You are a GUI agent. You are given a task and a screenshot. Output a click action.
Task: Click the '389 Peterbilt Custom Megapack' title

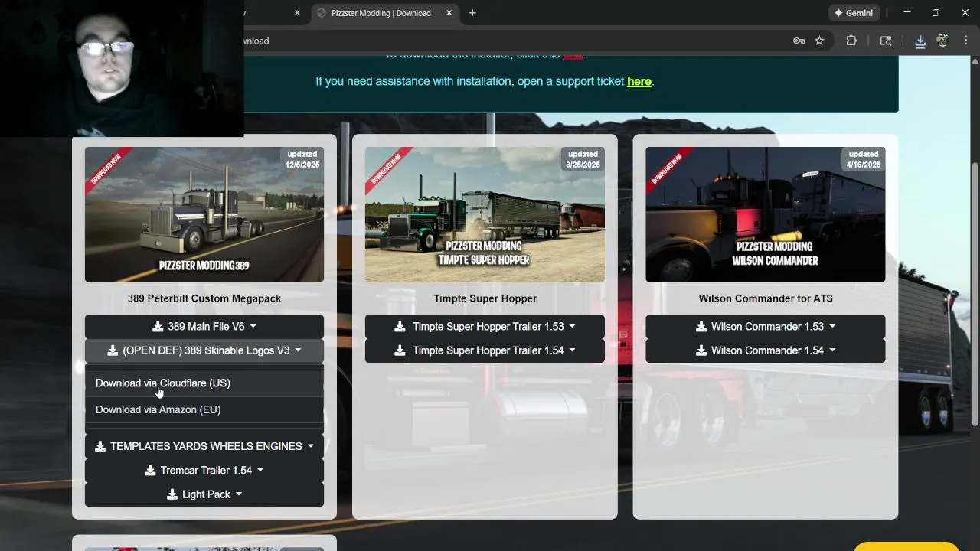point(204,298)
